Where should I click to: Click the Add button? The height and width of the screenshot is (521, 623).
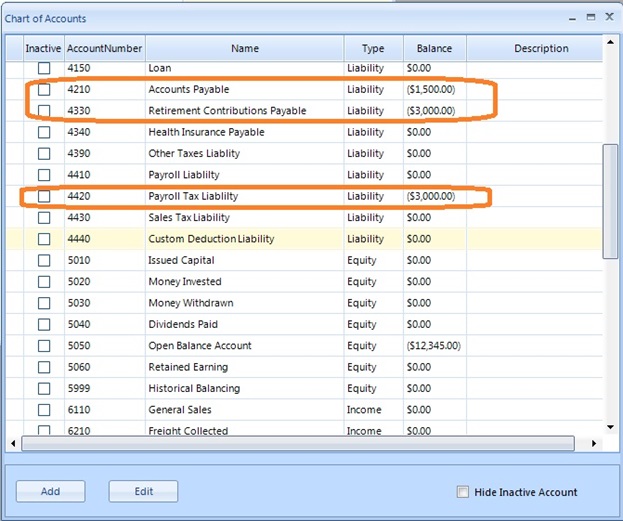(50, 491)
